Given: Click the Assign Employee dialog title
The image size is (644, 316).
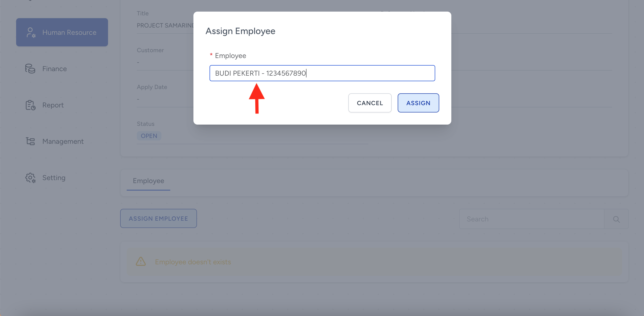Looking at the screenshot, I should click(240, 31).
